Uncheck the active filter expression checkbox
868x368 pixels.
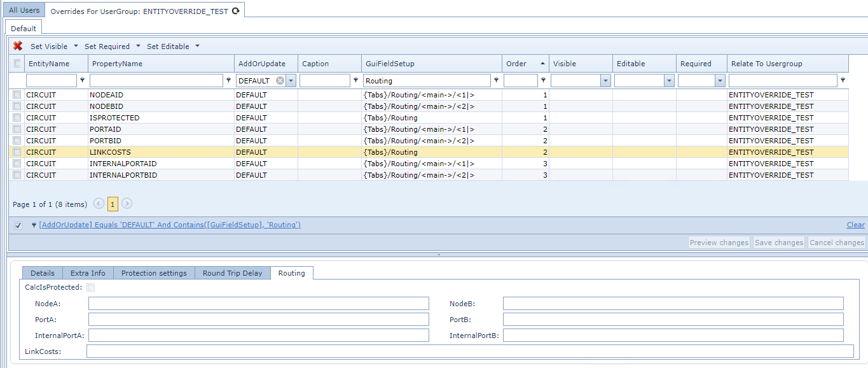tap(18, 225)
